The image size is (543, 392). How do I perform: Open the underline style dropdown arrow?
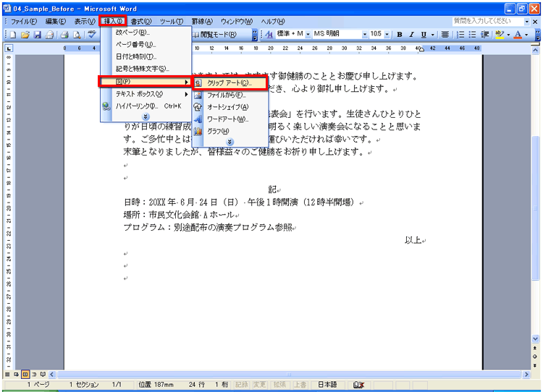point(432,34)
